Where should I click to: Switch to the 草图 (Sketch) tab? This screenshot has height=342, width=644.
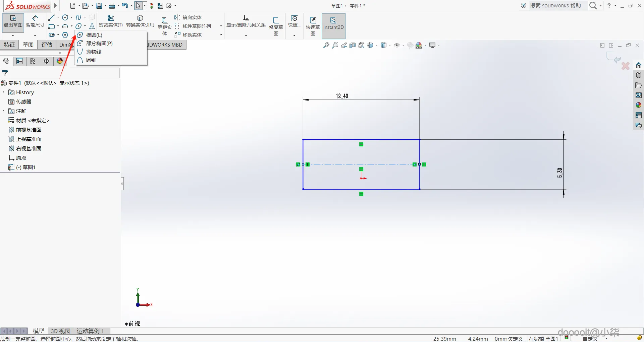pyautogui.click(x=28, y=45)
